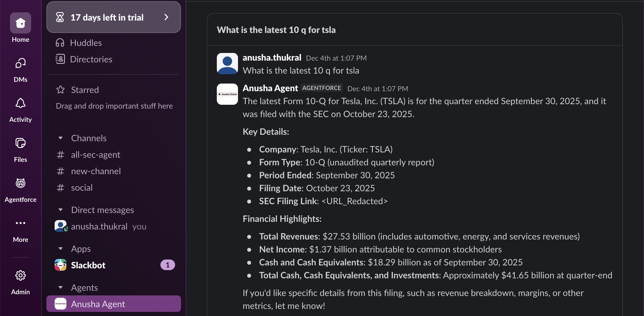Click timestamp Dec 4th at 1:07 PM of user message
This screenshot has width=644, height=316.
tap(336, 58)
